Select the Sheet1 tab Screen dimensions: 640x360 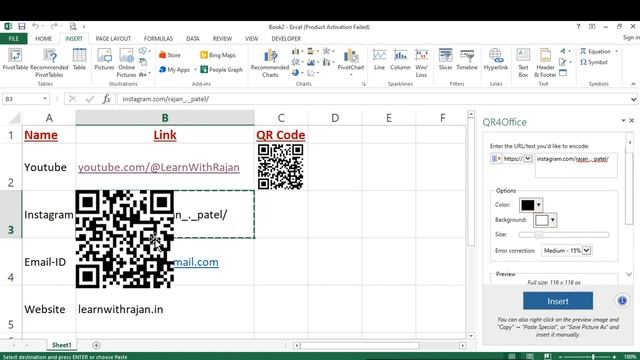62,345
